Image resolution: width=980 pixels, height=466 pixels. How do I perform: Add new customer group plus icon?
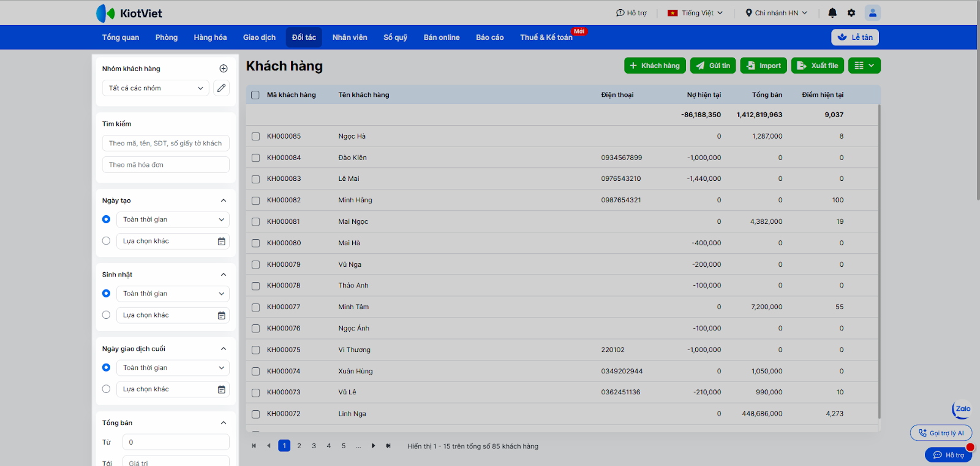(x=224, y=69)
